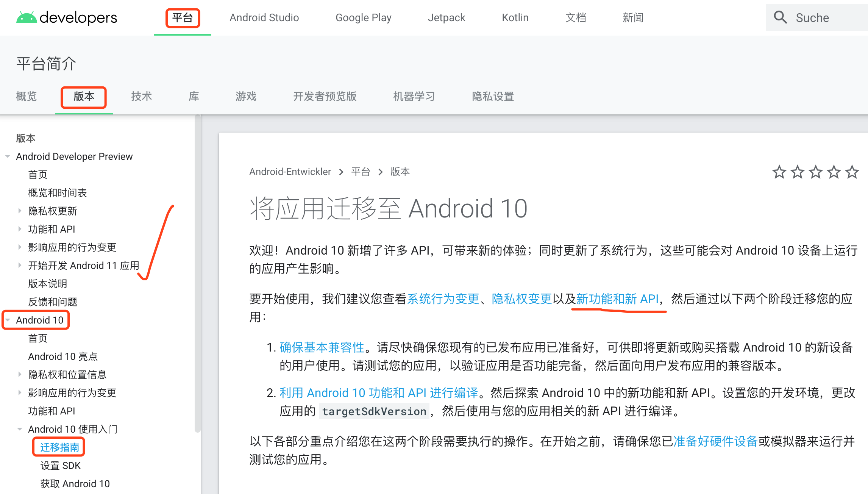The width and height of the screenshot is (868, 494).
Task: Open the Android Studio top tab
Action: 264,18
